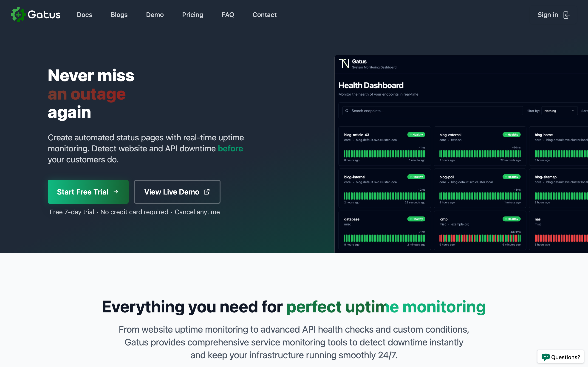Image resolution: width=588 pixels, height=367 pixels.
Task: Click the sign-in arrow icon
Action: [x=567, y=15]
